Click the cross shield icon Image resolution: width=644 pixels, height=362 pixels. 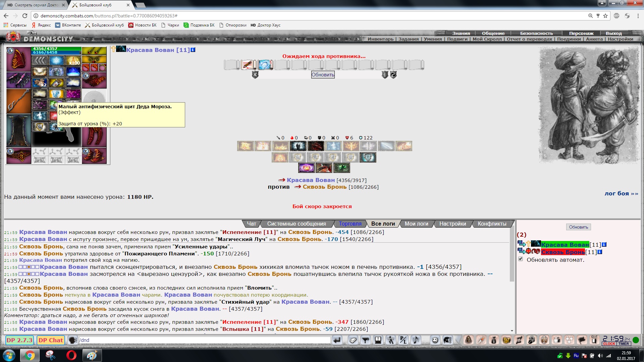tap(544, 340)
